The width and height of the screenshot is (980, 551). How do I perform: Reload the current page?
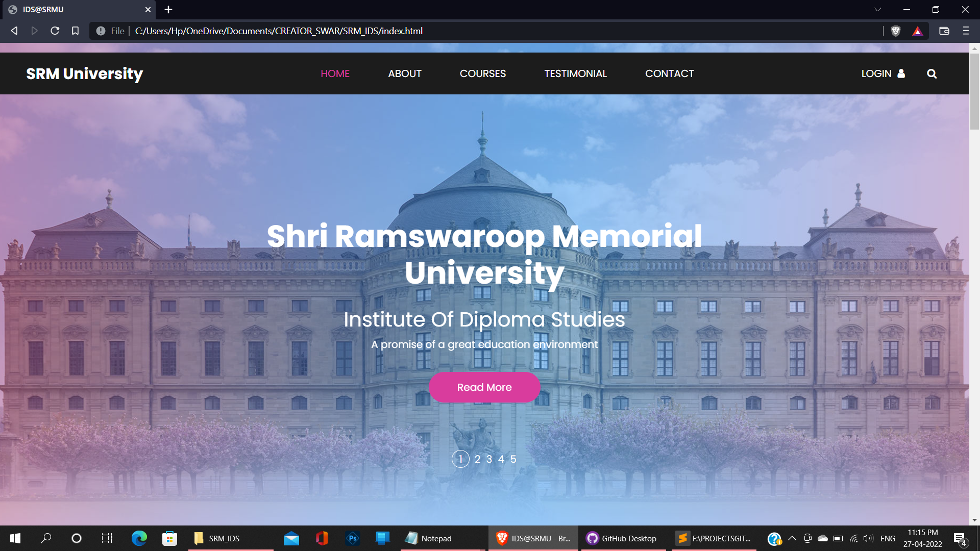tap(55, 31)
